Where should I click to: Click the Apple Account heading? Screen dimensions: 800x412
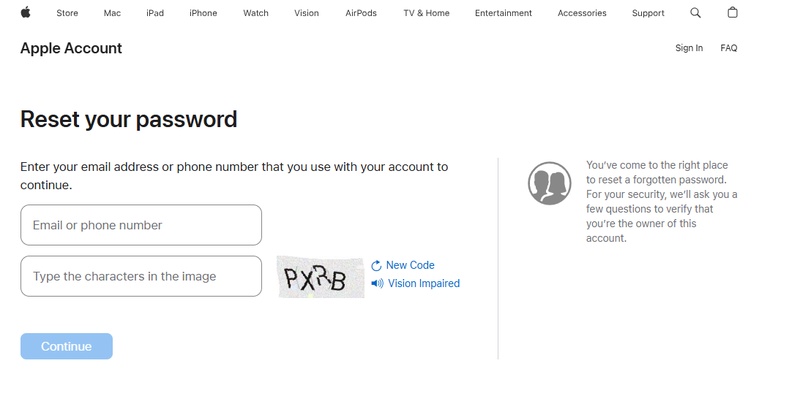(x=71, y=48)
